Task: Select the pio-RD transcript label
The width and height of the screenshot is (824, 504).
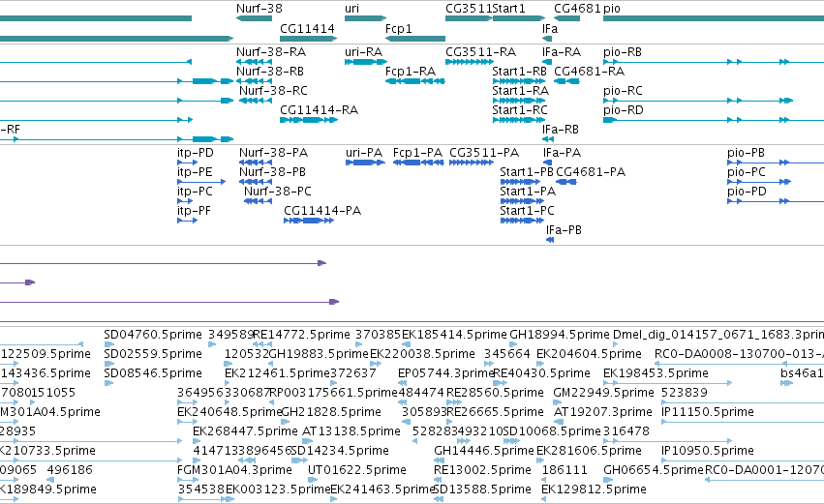Action: pyautogui.click(x=624, y=109)
